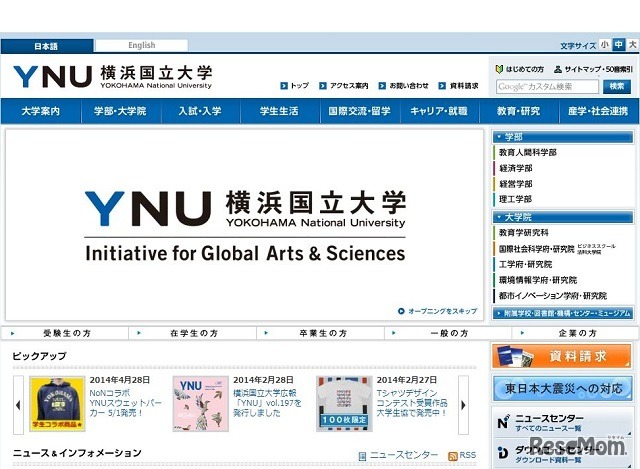Click the left arrow of the pickup carousel
Viewport: 640px width, 469px height.
[x=18, y=405]
